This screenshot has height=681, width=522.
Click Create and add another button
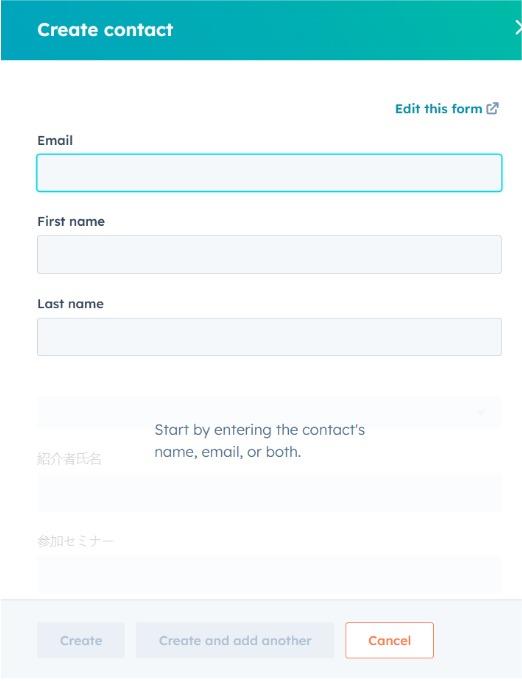tap(235, 640)
